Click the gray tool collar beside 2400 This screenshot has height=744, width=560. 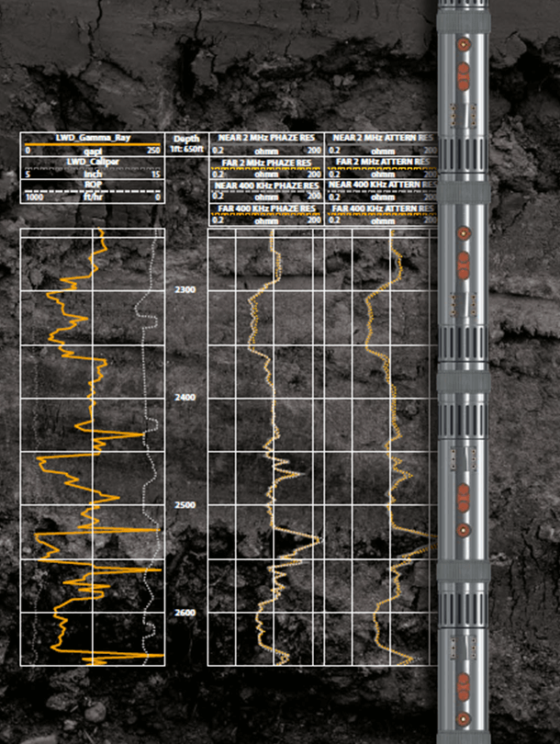tap(465, 381)
